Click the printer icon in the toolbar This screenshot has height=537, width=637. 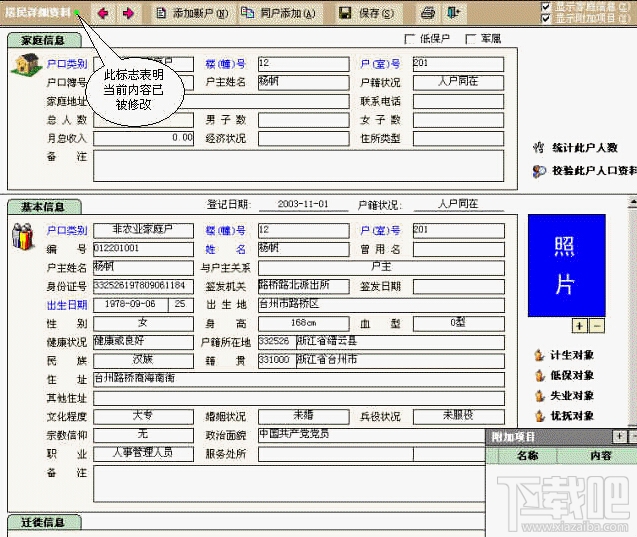click(x=428, y=13)
